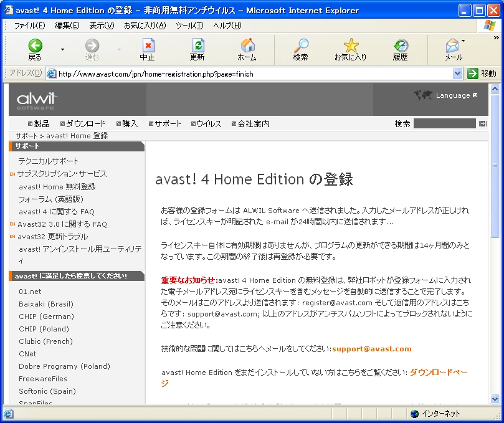Open the 表示(V) menu
Screen dimensions: 504x423
point(102,26)
